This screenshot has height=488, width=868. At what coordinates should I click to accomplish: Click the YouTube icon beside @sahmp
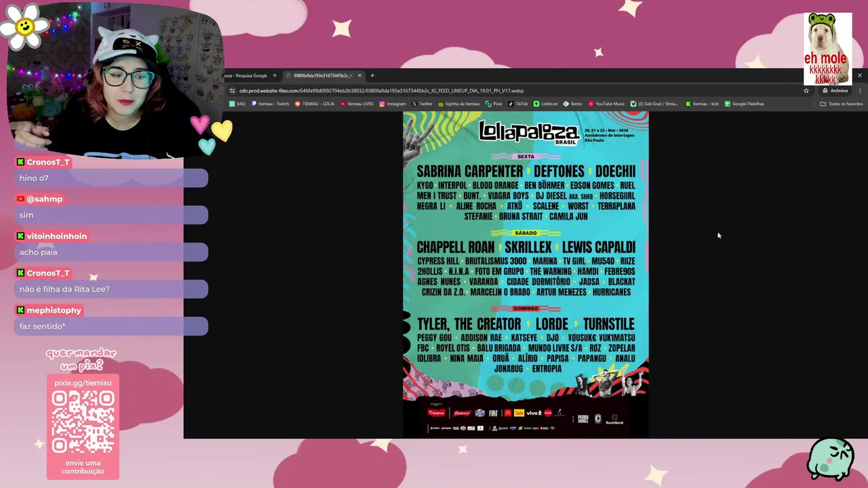coord(21,199)
